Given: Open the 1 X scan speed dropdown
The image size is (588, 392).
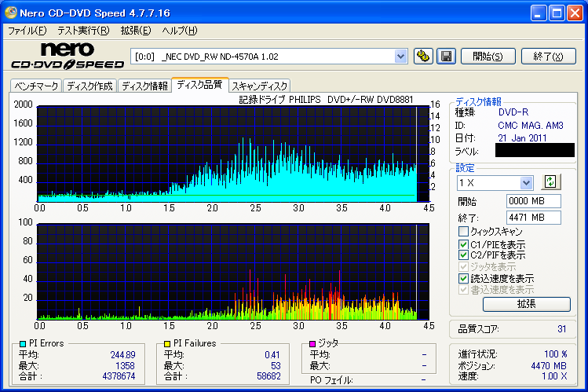Looking at the screenshot, I should (x=526, y=183).
